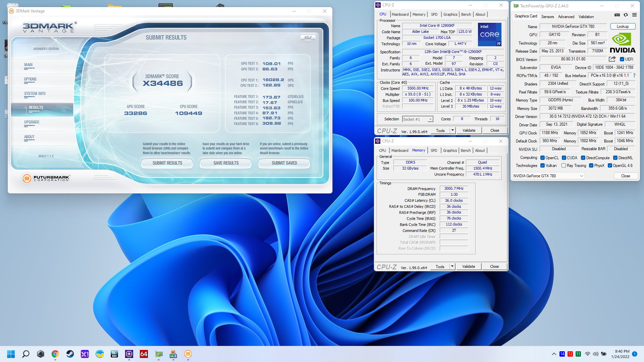The image size is (644, 362).
Task: Click Close button in GPU-Z
Action: coord(625,176)
